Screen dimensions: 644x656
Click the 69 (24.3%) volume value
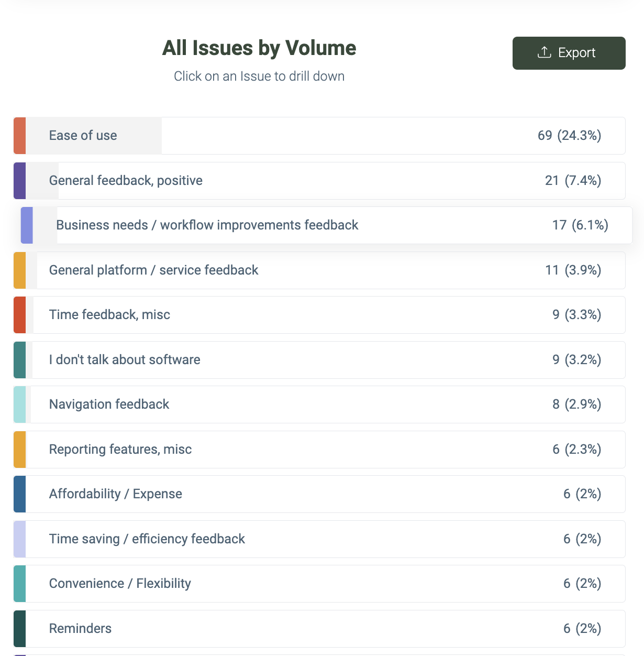[x=569, y=136]
